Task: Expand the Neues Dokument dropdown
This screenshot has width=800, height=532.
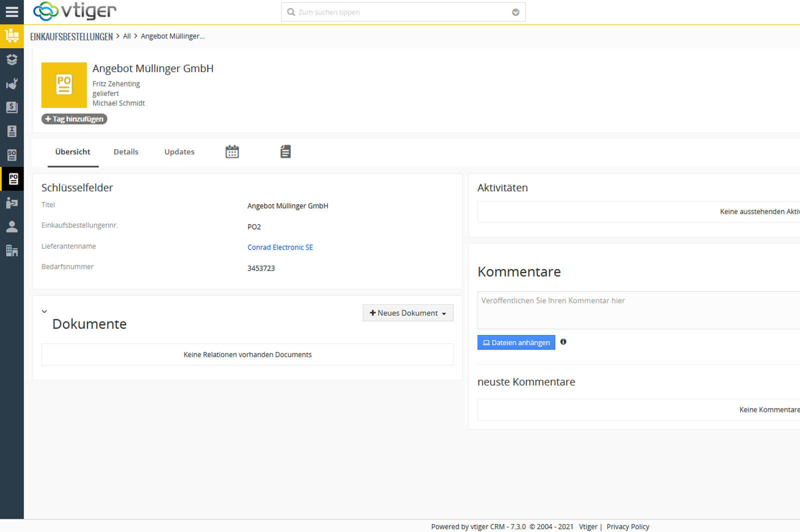Action: point(407,313)
